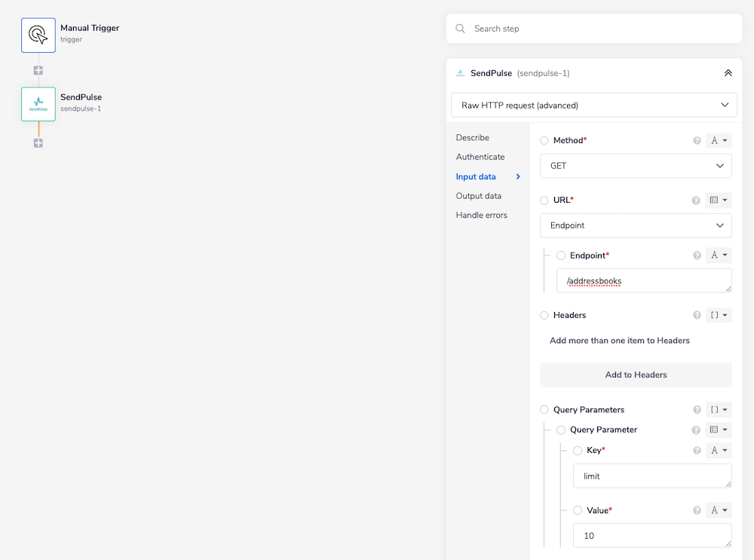Open the URL Endpoint type dropdown
Viewport: 754px width, 560px height.
[636, 225]
